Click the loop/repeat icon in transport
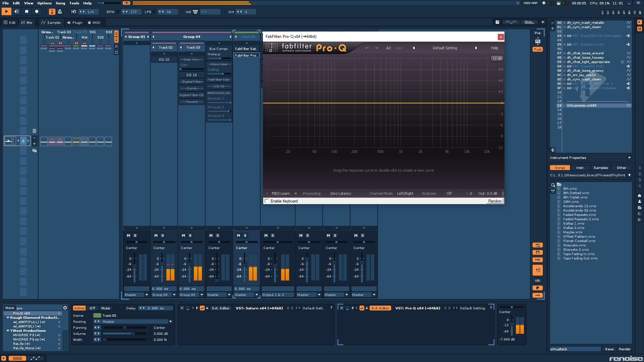Viewport: 644px width, 362px height. point(16,12)
